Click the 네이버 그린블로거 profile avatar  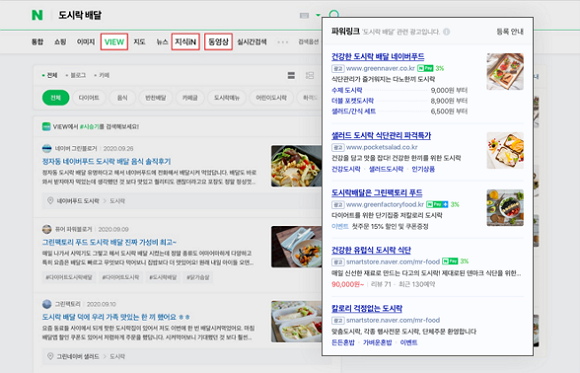[x=47, y=148]
